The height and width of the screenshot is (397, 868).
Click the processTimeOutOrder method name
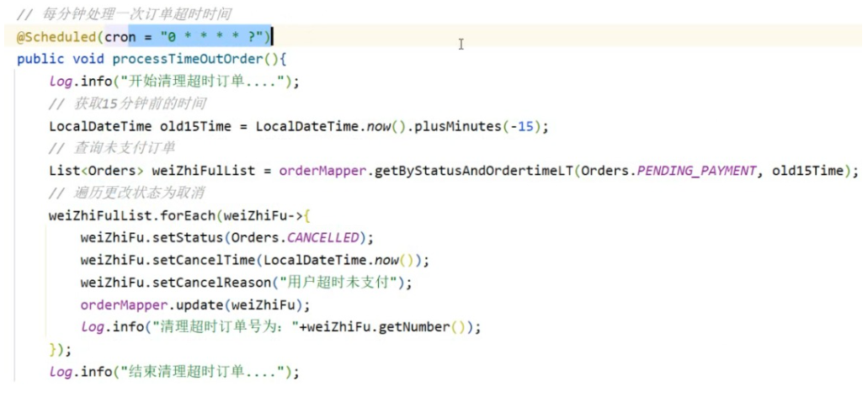point(194,60)
